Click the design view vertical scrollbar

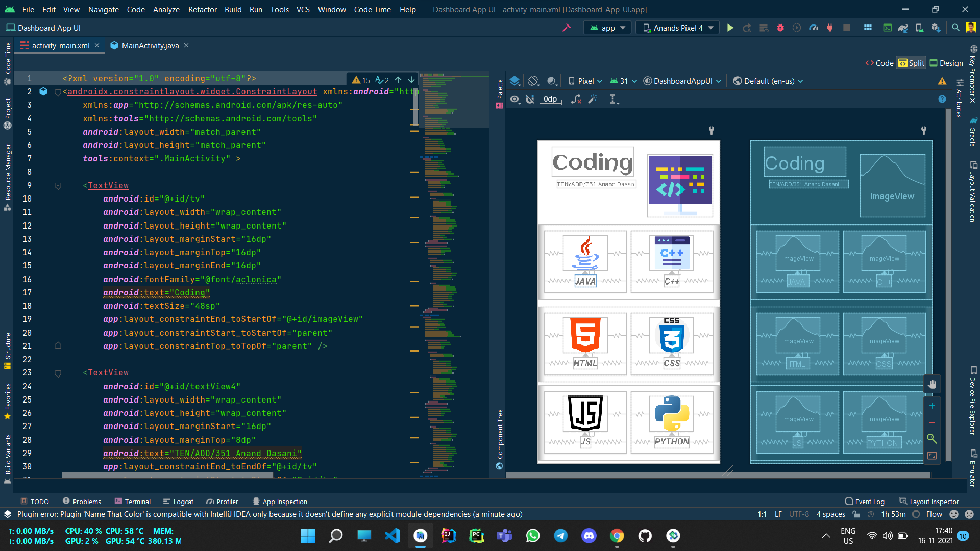948,284
